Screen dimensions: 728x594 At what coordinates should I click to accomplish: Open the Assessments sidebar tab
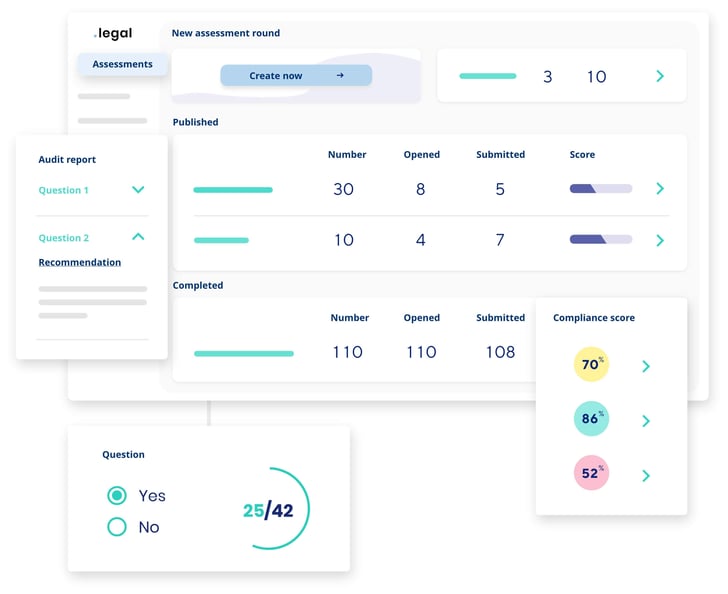point(122,64)
